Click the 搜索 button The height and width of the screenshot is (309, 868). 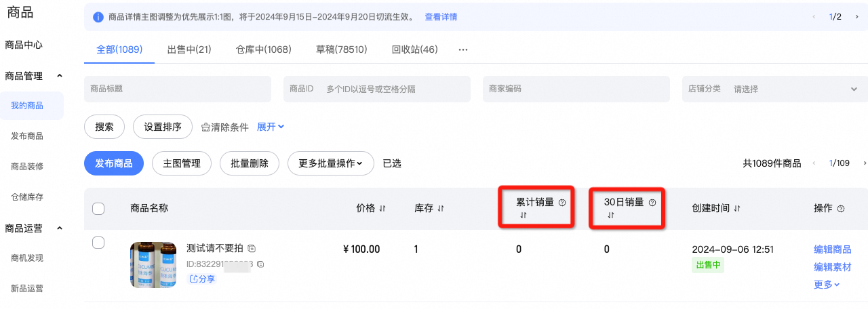click(x=104, y=127)
